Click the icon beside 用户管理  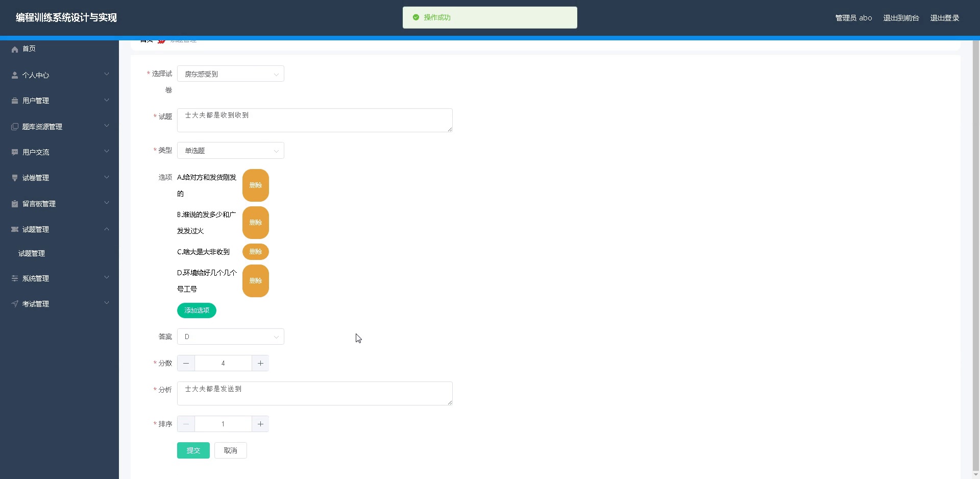click(15, 101)
